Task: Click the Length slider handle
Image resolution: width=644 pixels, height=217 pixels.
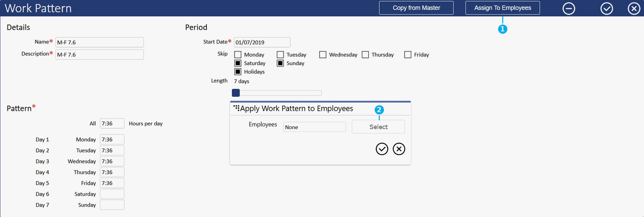Action: pos(236,93)
